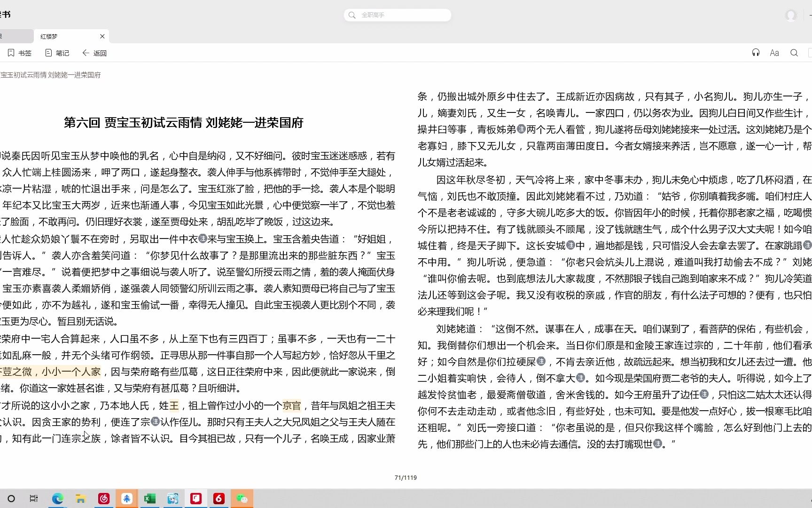Open NetEase Cloud Music from the taskbar
This screenshot has width=812, height=508.
click(x=104, y=499)
